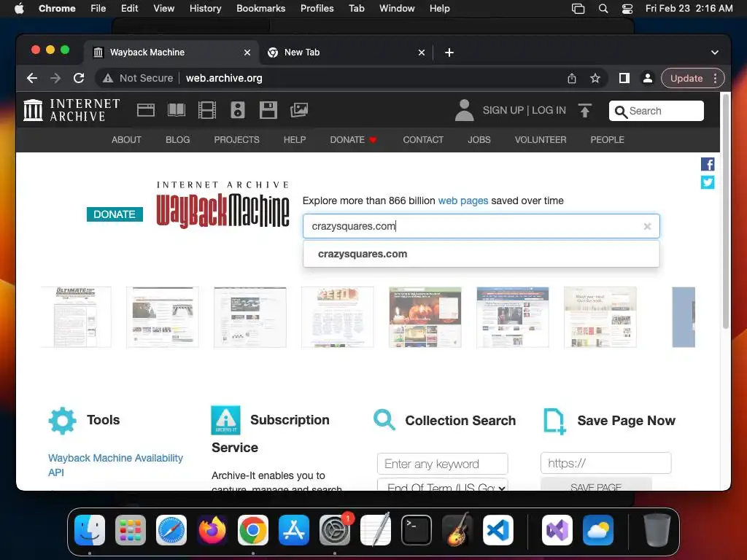The image size is (747, 560).
Task: Open Terminal from the Dock
Action: click(x=417, y=530)
